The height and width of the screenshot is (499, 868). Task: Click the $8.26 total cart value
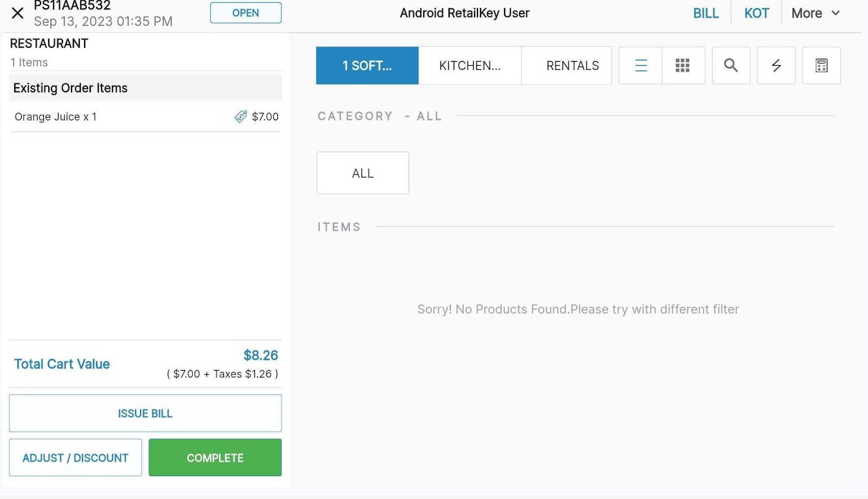pos(260,355)
